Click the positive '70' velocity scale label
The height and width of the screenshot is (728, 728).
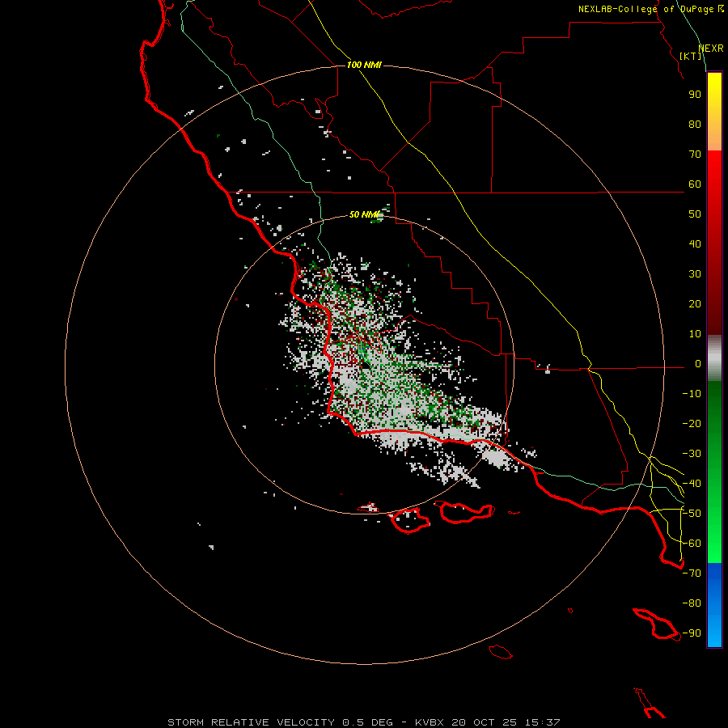click(695, 154)
